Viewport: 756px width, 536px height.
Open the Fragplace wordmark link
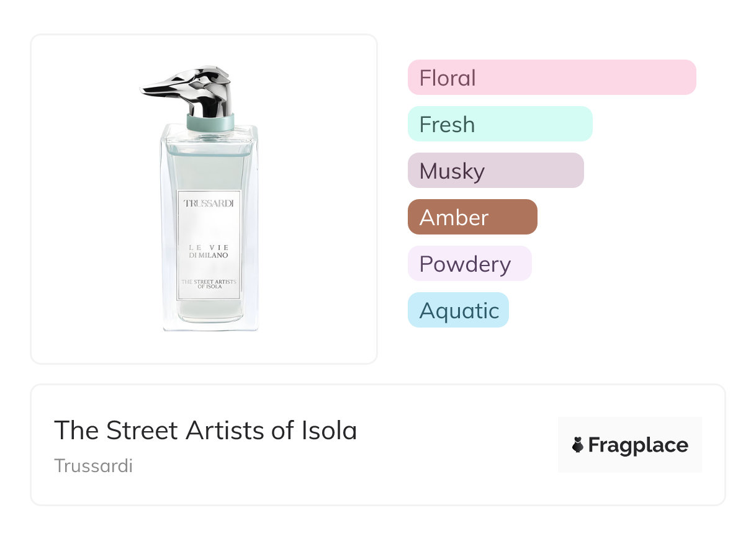click(x=629, y=445)
